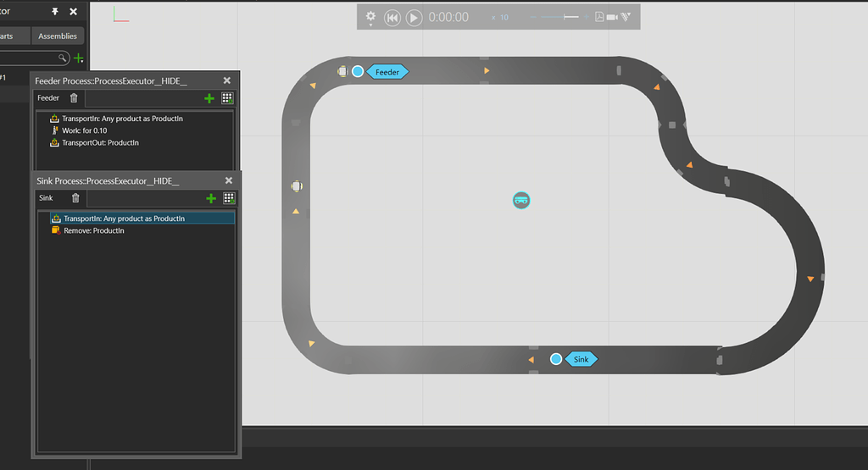Viewport: 868px width, 470px height.
Task: Open Feeder process grid options icon
Action: coord(227,98)
